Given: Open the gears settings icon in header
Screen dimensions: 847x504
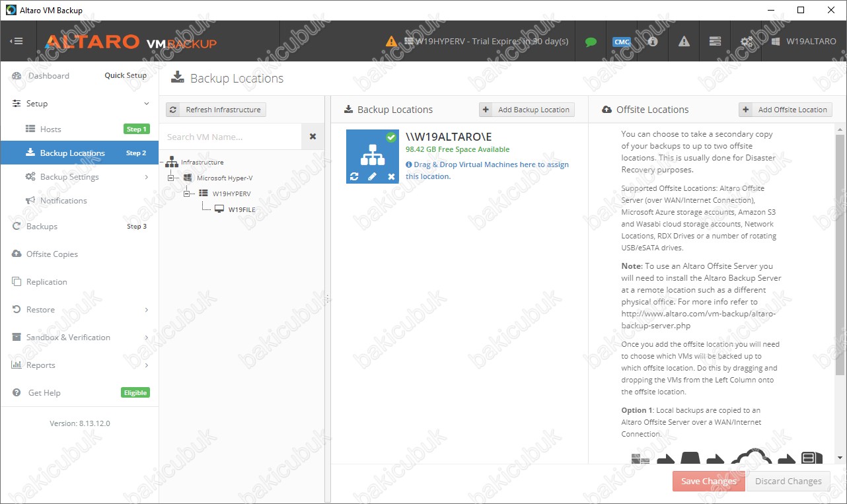Looking at the screenshot, I should pyautogui.click(x=746, y=41).
